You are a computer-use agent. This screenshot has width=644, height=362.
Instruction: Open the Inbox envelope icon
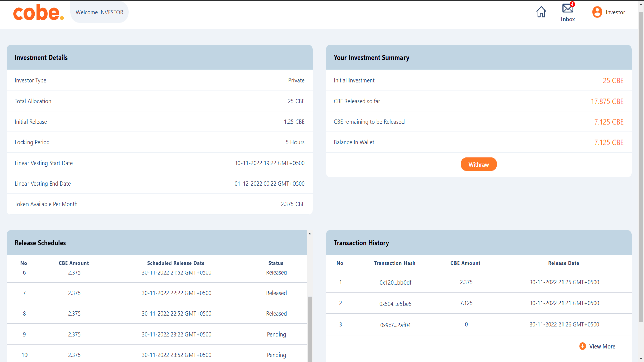coord(567,8)
